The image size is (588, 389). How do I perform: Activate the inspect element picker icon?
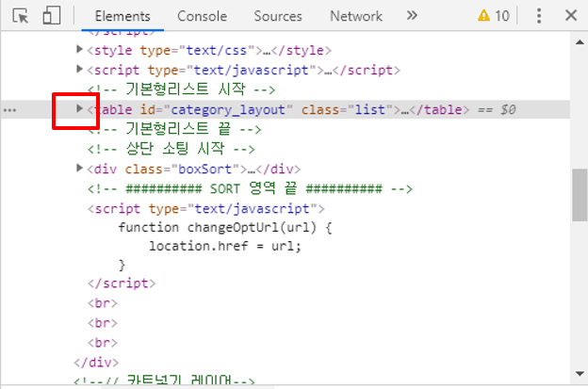click(x=20, y=16)
